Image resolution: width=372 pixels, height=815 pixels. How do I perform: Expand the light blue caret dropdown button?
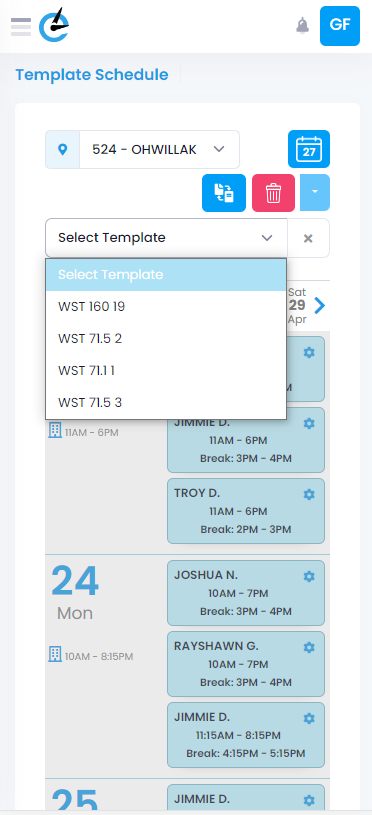tap(315, 192)
